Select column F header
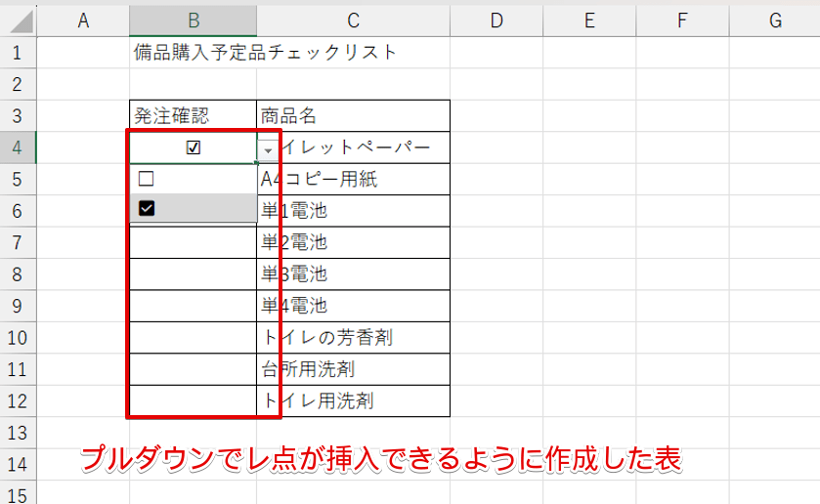The height and width of the screenshot is (504, 820). [682, 21]
